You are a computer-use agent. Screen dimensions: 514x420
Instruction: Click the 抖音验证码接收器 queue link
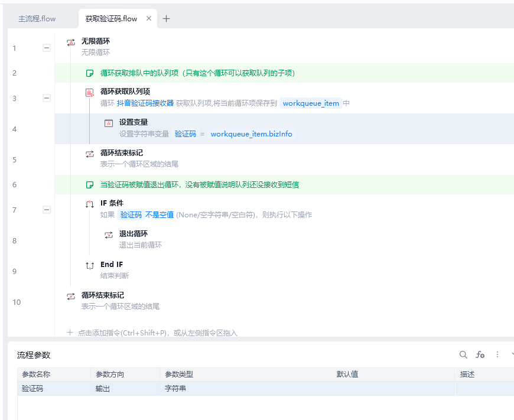(x=145, y=103)
